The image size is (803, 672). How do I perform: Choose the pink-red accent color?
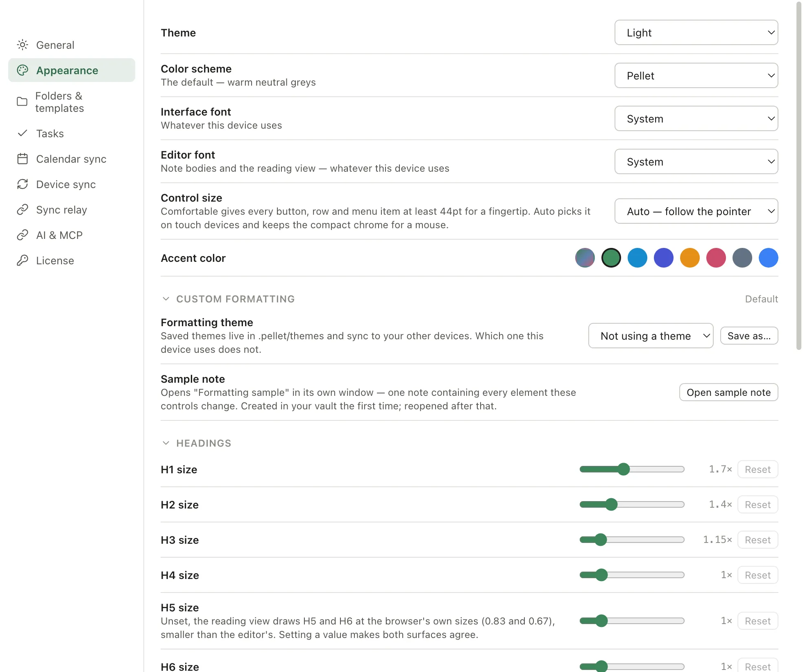pos(716,258)
